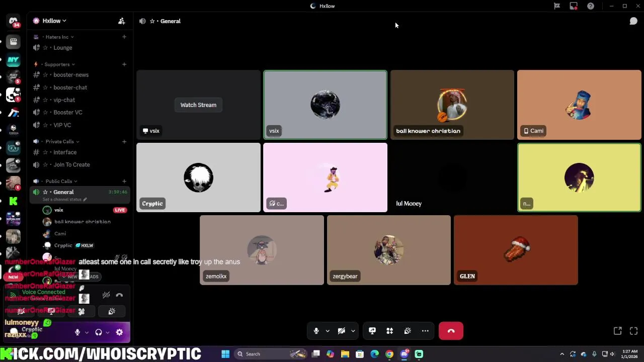The width and height of the screenshot is (644, 362).
Task: Focus the GLEN video tile
Action: point(516,250)
